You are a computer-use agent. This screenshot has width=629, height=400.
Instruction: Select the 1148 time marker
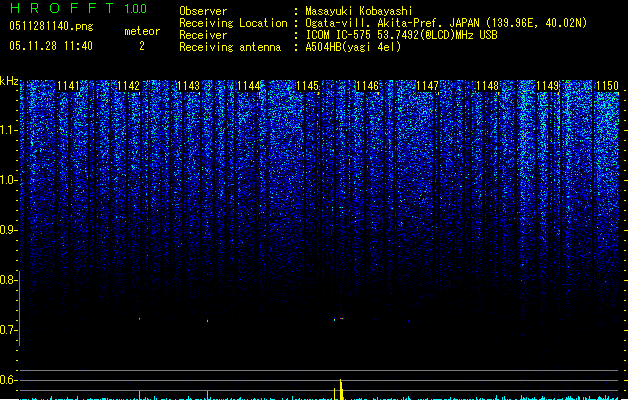click(487, 86)
